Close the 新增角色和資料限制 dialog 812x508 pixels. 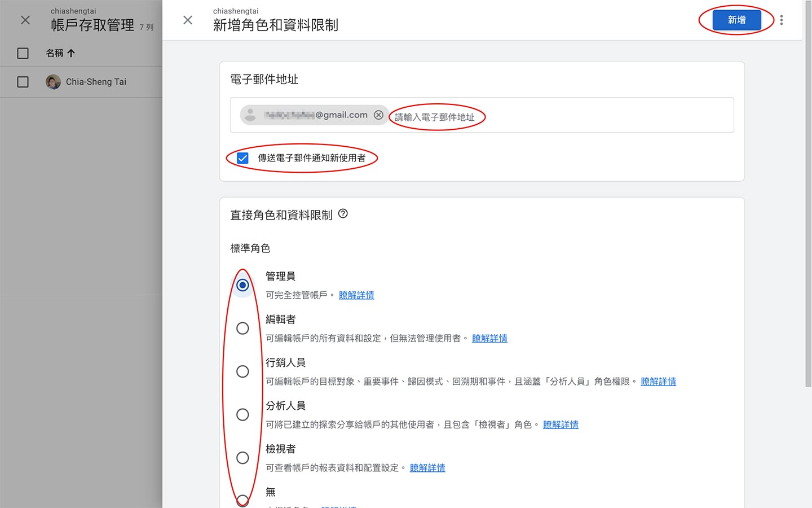[188, 20]
